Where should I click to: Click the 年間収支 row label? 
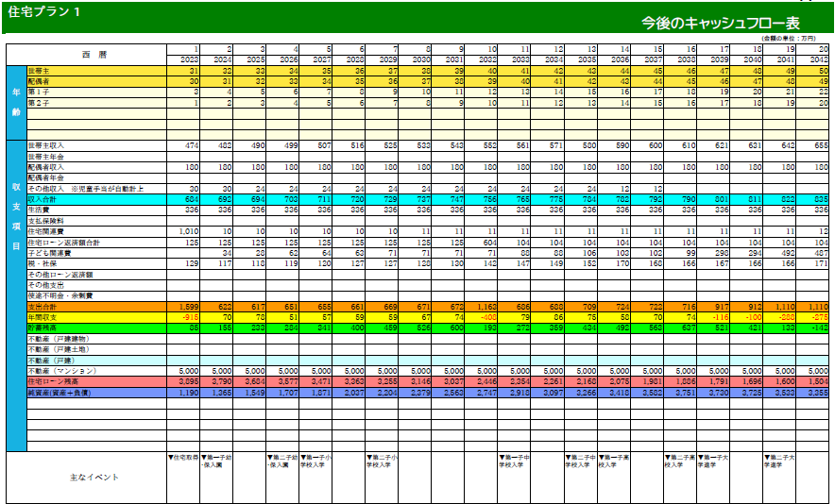(43, 317)
